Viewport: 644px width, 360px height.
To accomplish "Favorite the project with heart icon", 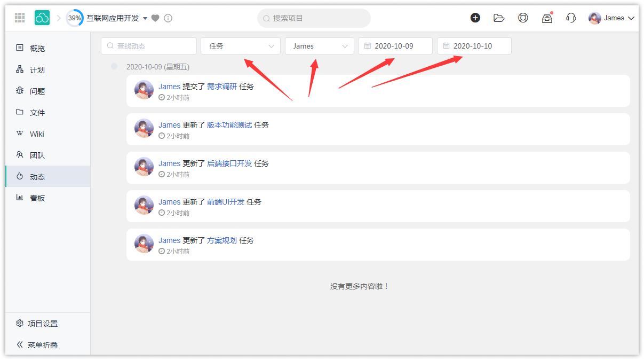I will pyautogui.click(x=155, y=18).
